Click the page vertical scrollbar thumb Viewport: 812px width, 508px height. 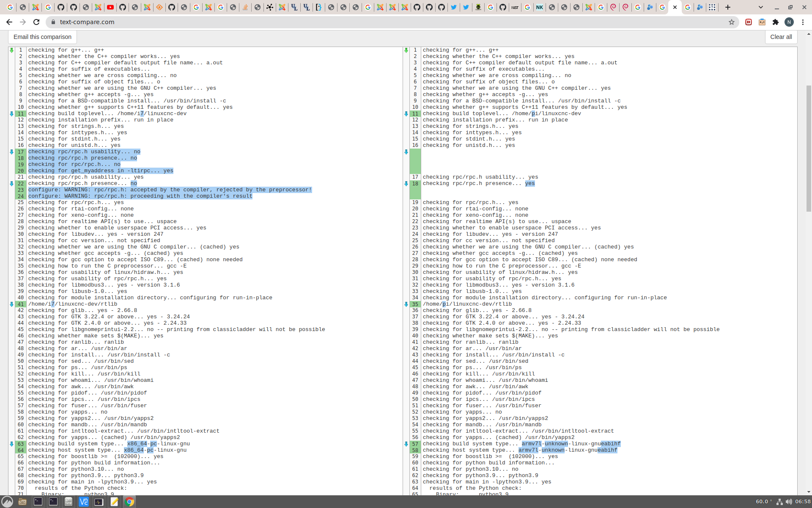coord(809,148)
